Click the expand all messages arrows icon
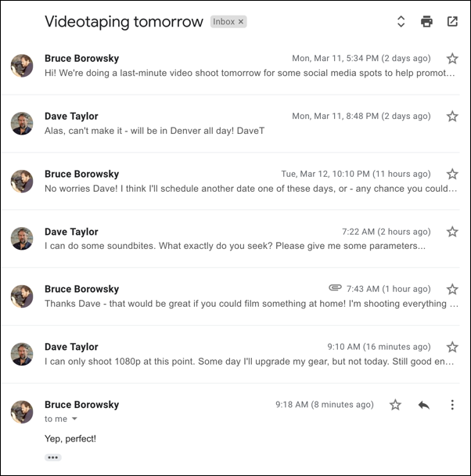The height and width of the screenshot is (476, 471). (x=401, y=22)
